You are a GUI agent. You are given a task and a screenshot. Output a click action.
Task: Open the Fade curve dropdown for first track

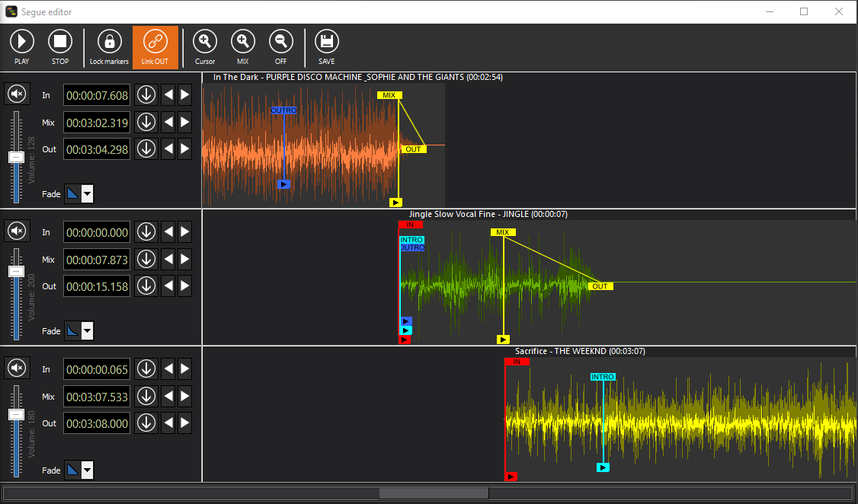pyautogui.click(x=88, y=193)
